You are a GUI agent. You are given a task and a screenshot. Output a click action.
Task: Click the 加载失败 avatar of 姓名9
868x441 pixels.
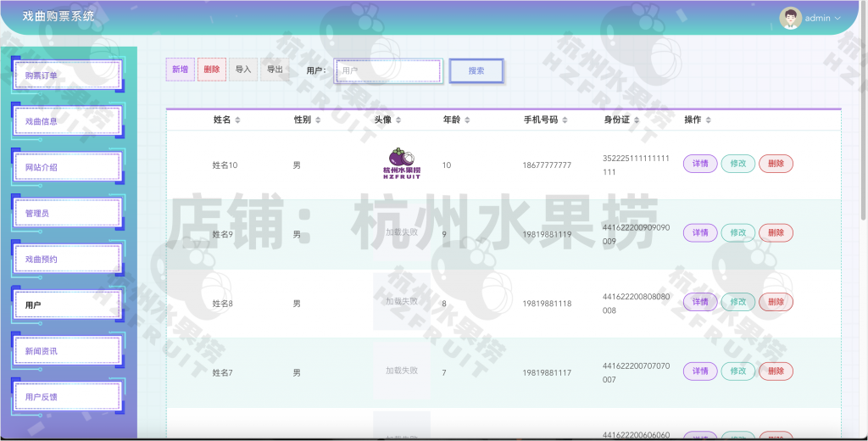402,232
